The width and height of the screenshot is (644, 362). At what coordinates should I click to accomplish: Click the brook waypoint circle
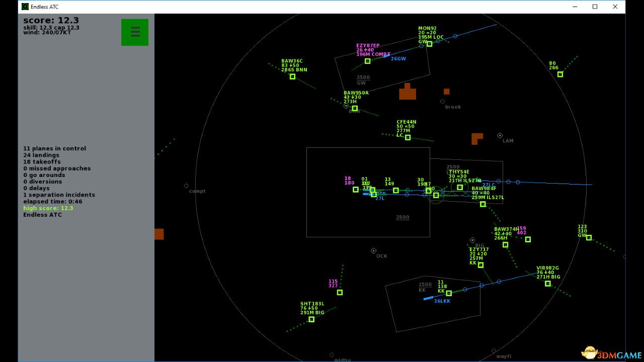click(x=442, y=102)
